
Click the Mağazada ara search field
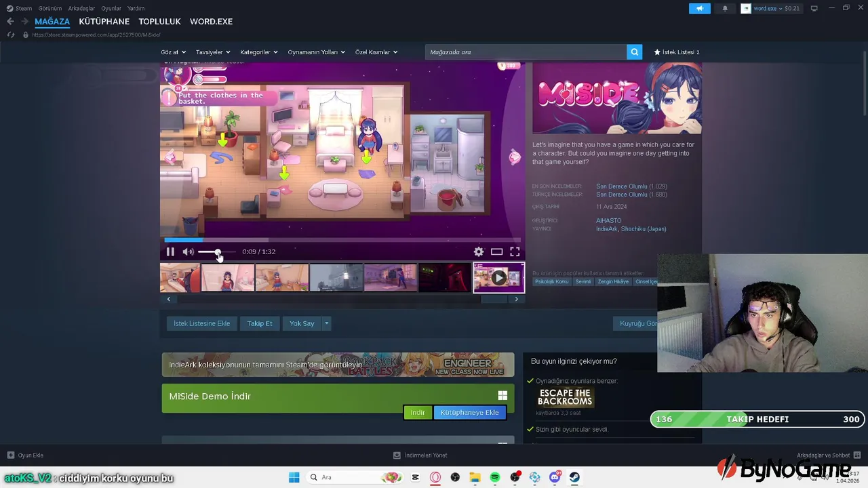(x=526, y=52)
